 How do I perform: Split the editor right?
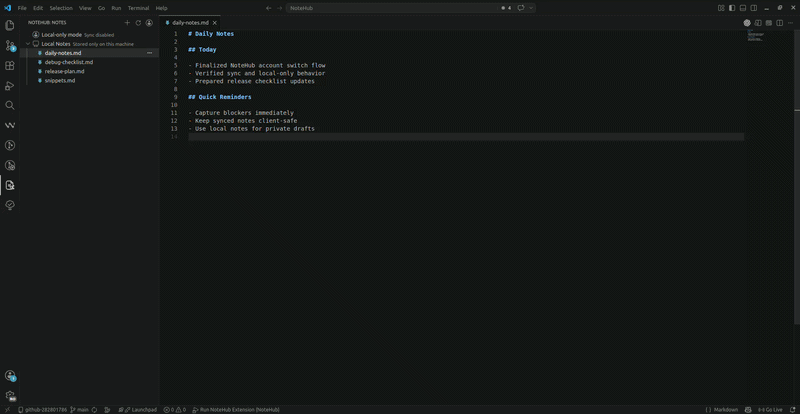[779, 23]
